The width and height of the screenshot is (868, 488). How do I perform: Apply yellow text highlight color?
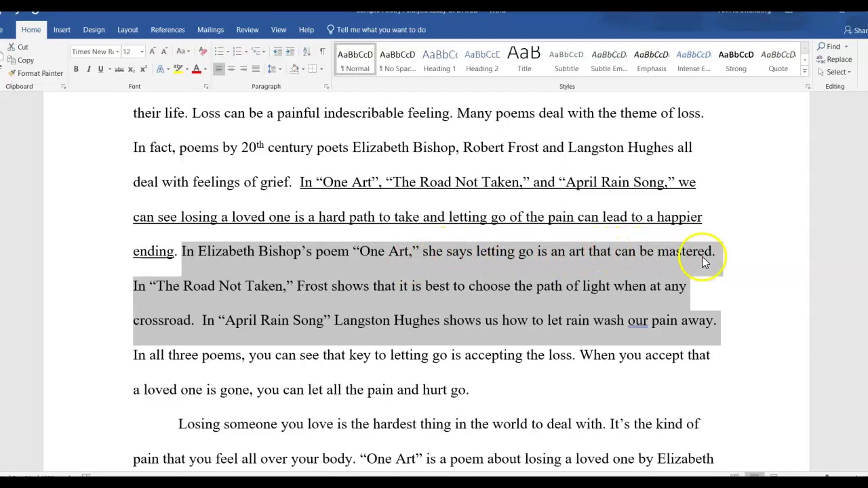(x=178, y=69)
